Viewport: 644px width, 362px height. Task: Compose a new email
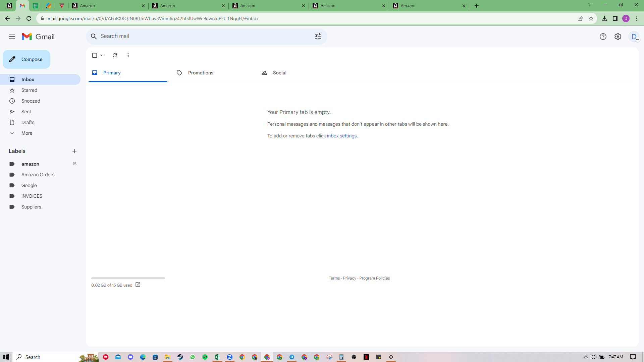26,59
